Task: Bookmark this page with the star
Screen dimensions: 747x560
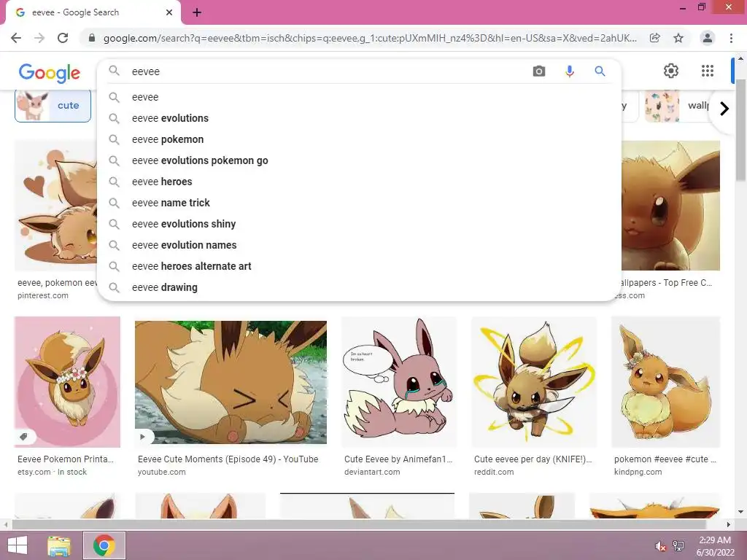Action: tap(678, 38)
